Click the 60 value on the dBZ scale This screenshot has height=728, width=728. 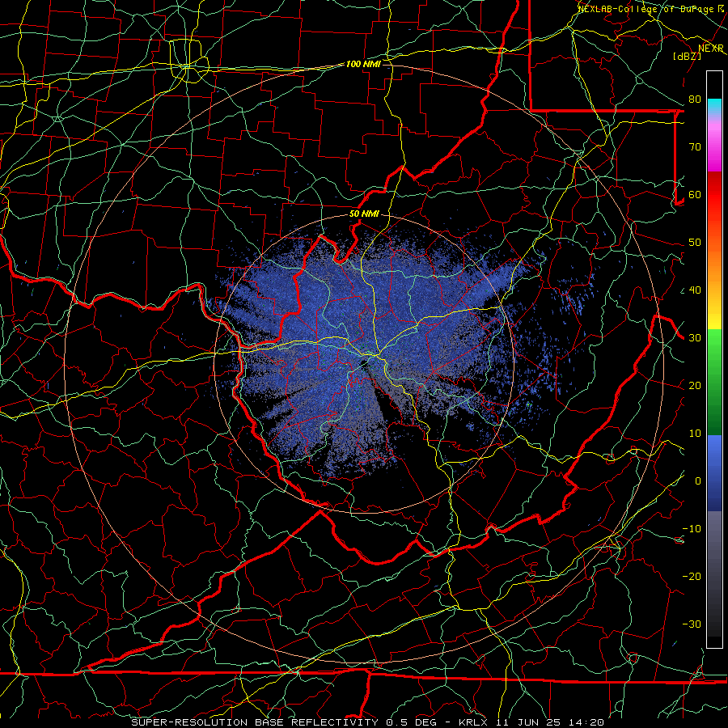695,194
